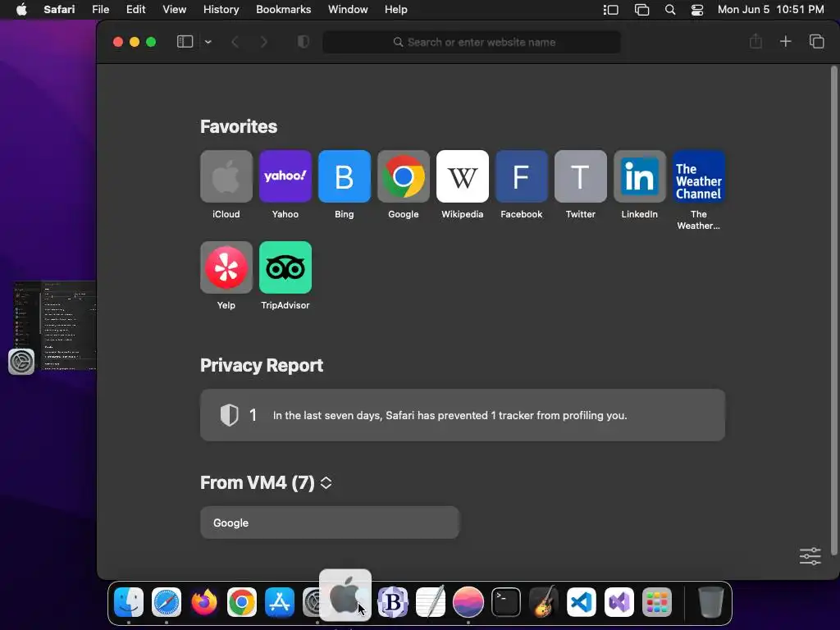Open The Weather Channel favorite
840x630 pixels.
[699, 176]
